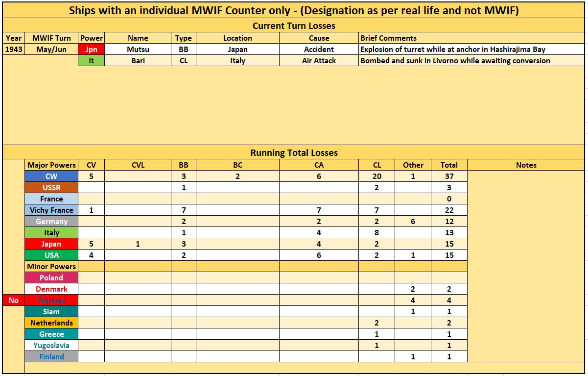588x376 pixels.
Task: Click the 'CW' power row label
Action: pos(51,176)
